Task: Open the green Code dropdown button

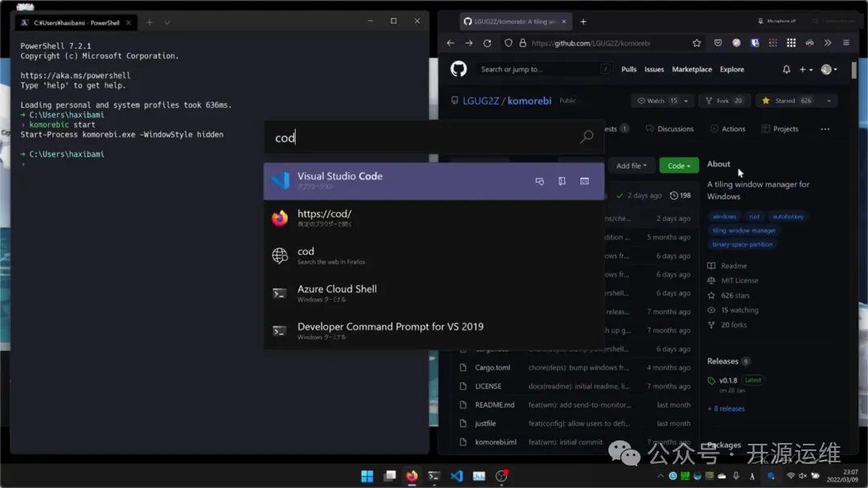Action: (x=678, y=166)
